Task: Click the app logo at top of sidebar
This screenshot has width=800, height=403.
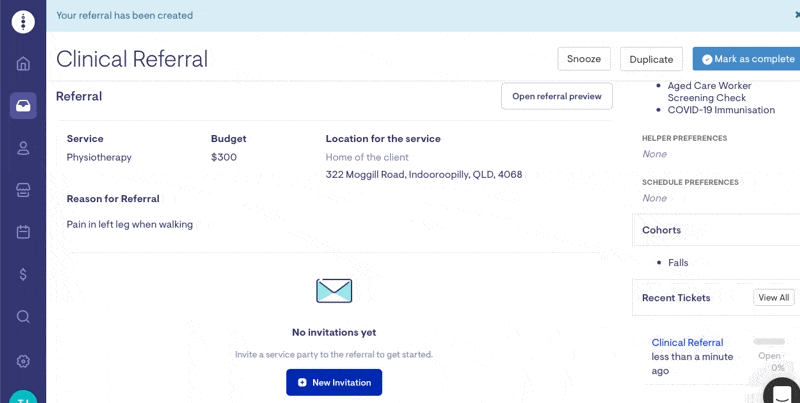Action: 23,21
